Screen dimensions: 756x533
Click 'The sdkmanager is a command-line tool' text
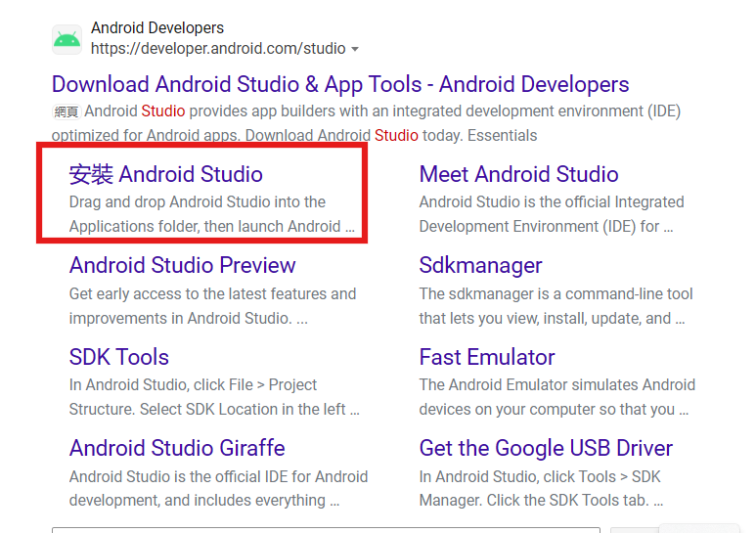(x=556, y=294)
